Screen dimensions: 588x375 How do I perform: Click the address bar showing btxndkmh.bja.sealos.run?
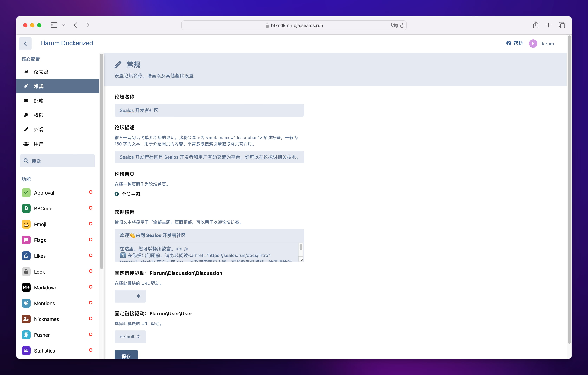294,25
